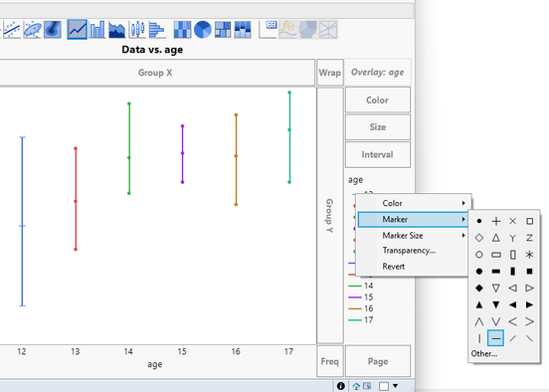Screen dimensions: 549x392
Task: Choose the vertical line marker
Action: [479, 338]
